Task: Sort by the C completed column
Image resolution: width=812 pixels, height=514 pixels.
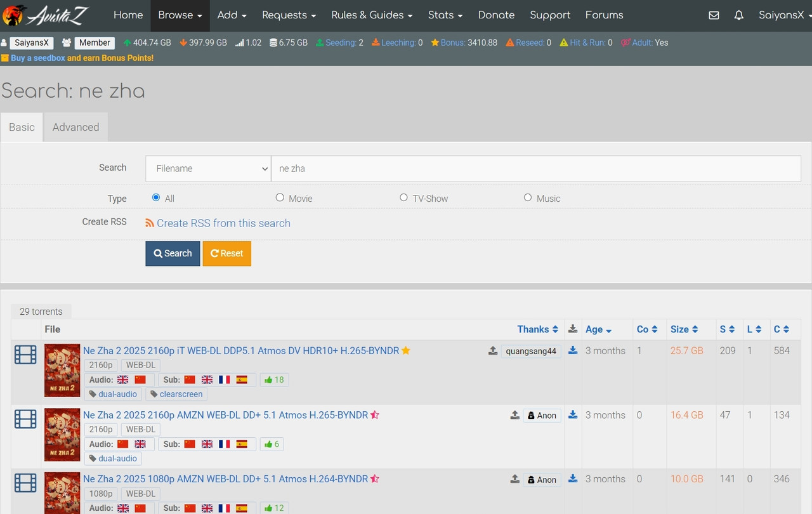Action: pyautogui.click(x=781, y=329)
